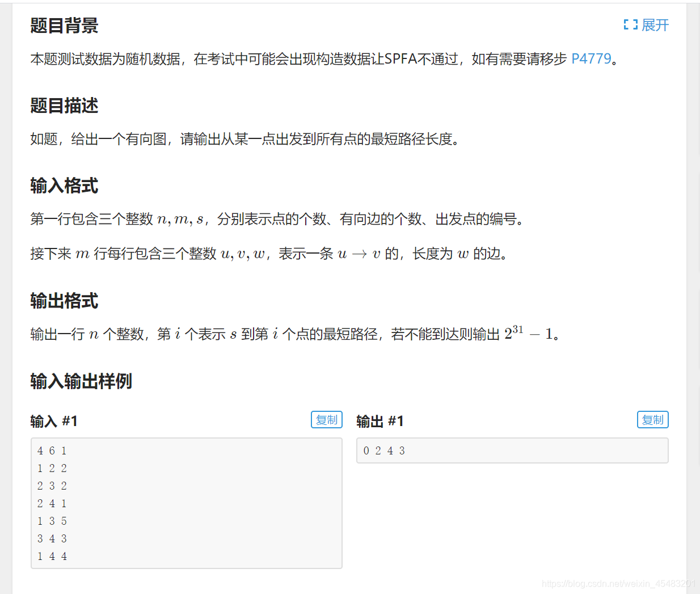The image size is (700, 594).
Task: Click sample input line '3 4 3'
Action: [x=52, y=539]
